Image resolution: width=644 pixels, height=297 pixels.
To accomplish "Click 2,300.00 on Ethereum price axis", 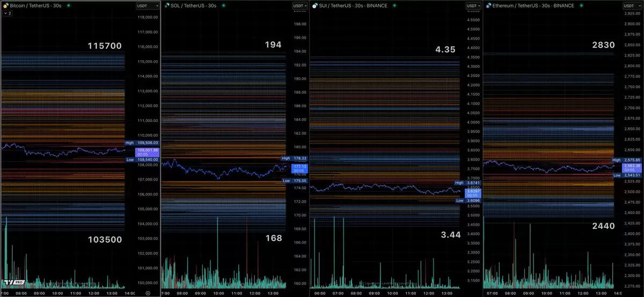I will (x=633, y=276).
